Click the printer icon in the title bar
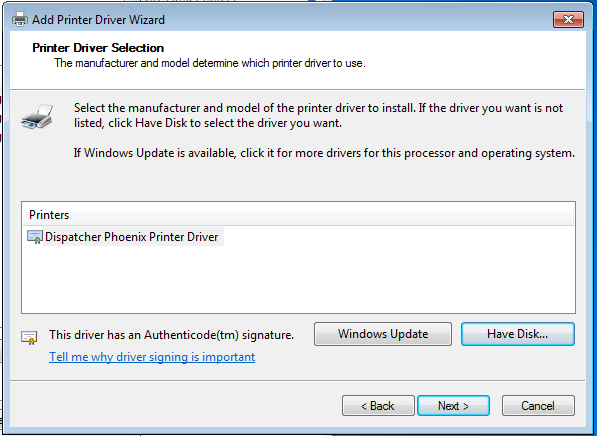Image resolution: width=597 pixels, height=436 pixels. (x=20, y=19)
